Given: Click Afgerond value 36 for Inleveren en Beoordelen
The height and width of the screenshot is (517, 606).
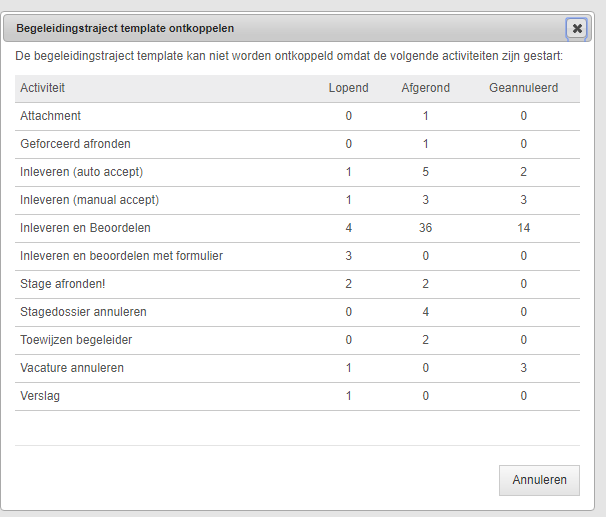Looking at the screenshot, I should 426,228.
